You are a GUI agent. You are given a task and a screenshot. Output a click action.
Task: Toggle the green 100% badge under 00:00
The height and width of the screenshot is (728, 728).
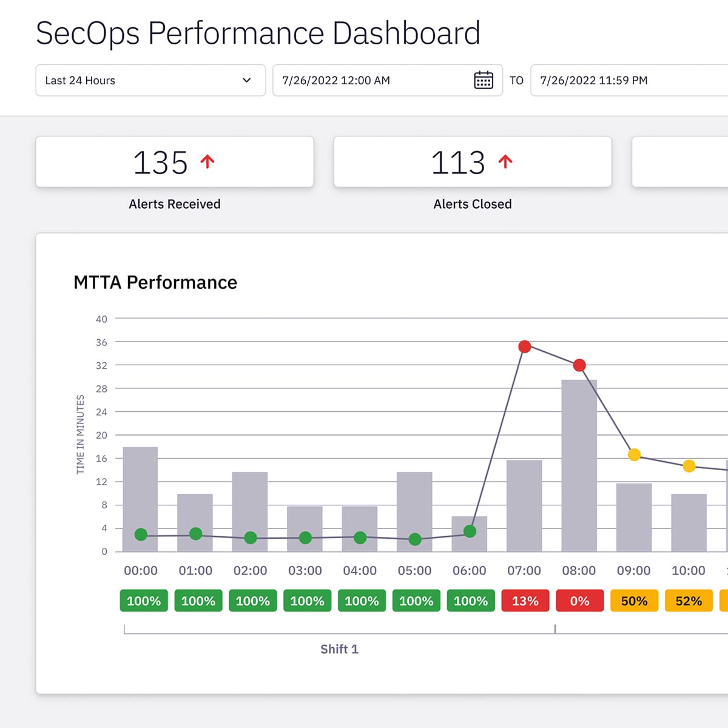143,601
